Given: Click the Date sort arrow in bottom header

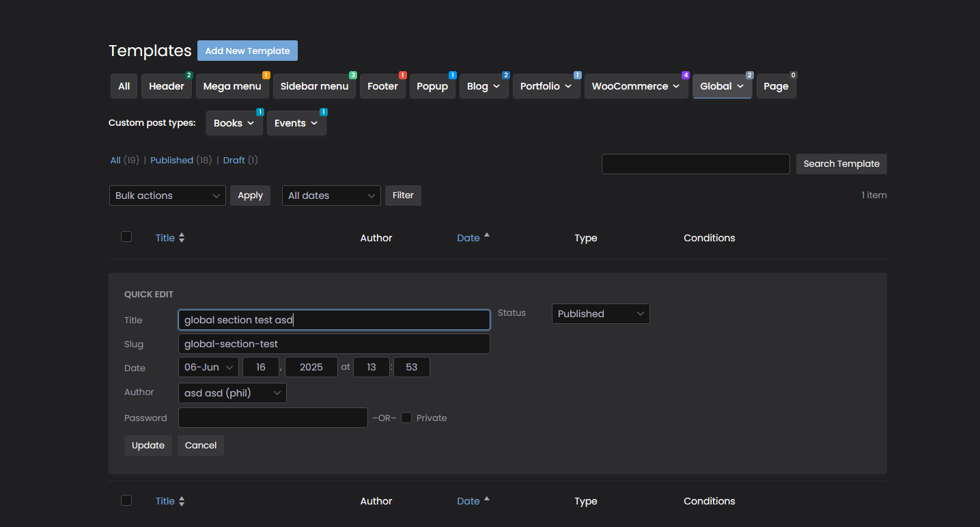Looking at the screenshot, I should coord(486,499).
